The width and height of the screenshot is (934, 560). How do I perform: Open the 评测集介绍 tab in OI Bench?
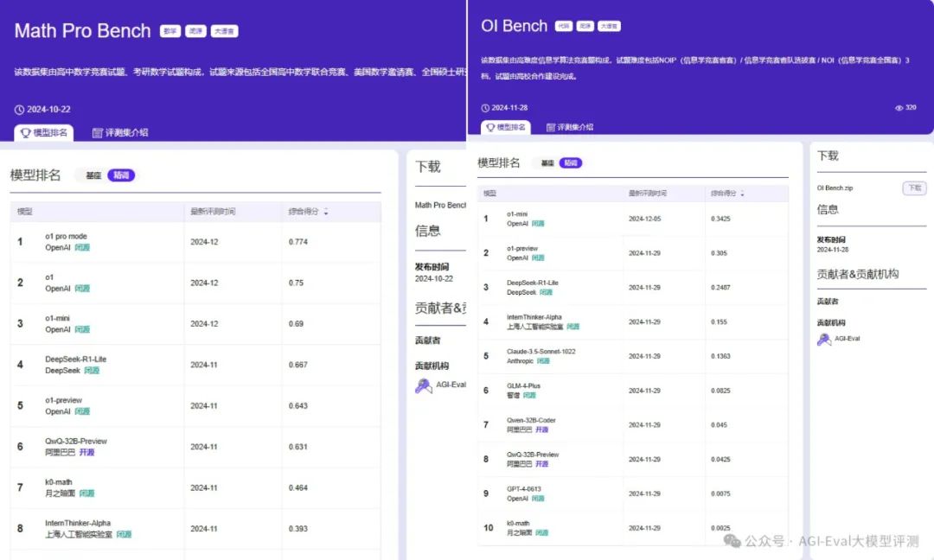[x=569, y=127]
